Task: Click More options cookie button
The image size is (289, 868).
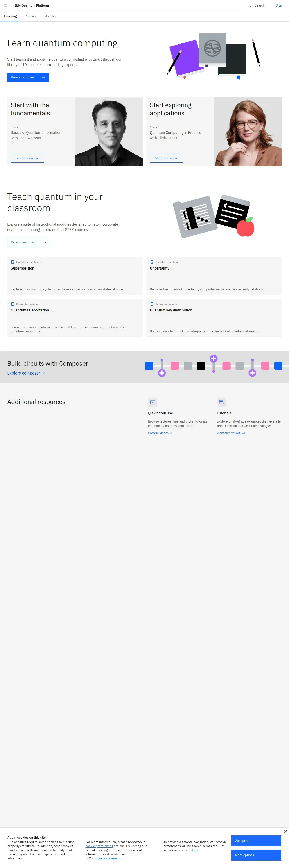Action: [256, 855]
